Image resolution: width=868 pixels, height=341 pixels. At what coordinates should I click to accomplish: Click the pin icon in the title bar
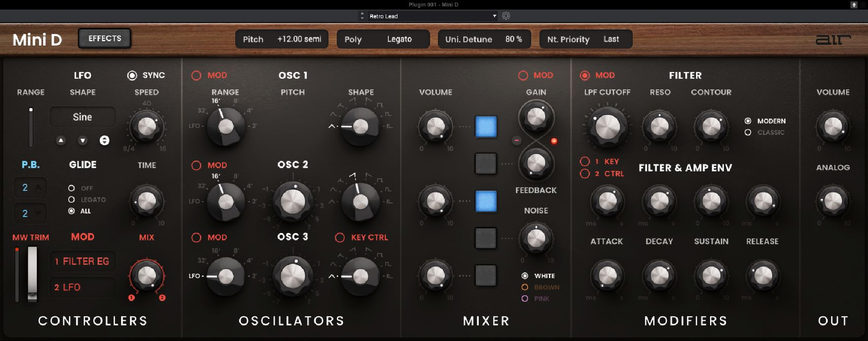(x=854, y=5)
